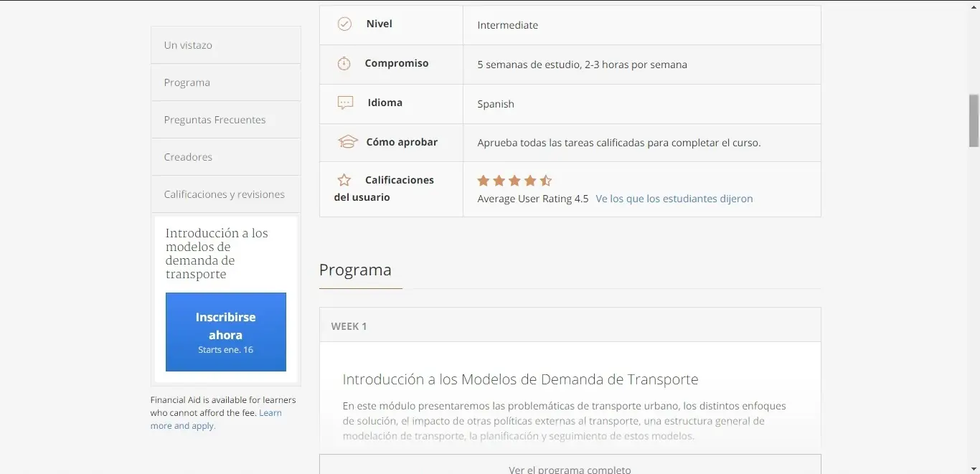Click the Calificaciones star outline icon
This screenshot has width=980, height=474.
tap(344, 180)
